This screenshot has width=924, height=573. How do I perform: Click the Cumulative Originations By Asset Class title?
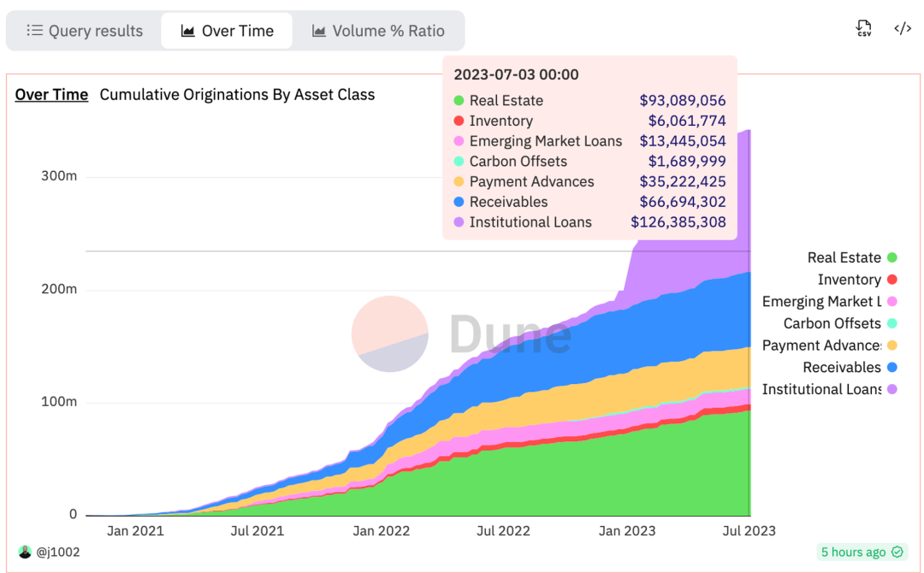click(237, 94)
